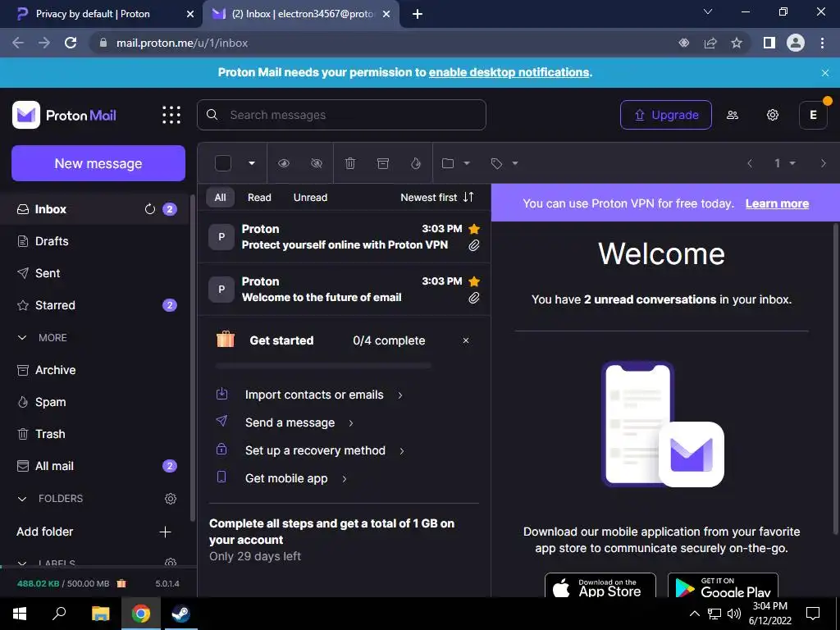840x630 pixels.
Task: Click in the Search messages field
Action: pyautogui.click(x=342, y=115)
